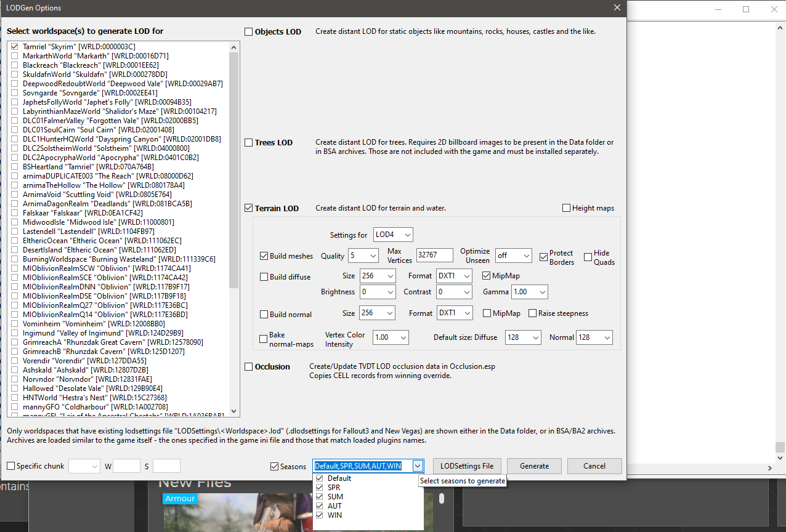Click the Max Vertices input field
The width and height of the screenshot is (786, 532).
click(435, 256)
